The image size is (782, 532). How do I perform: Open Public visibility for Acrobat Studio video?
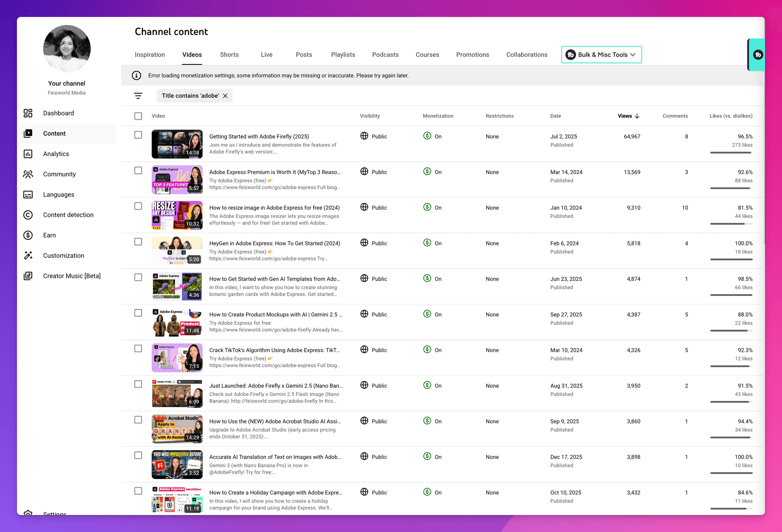[373, 421]
